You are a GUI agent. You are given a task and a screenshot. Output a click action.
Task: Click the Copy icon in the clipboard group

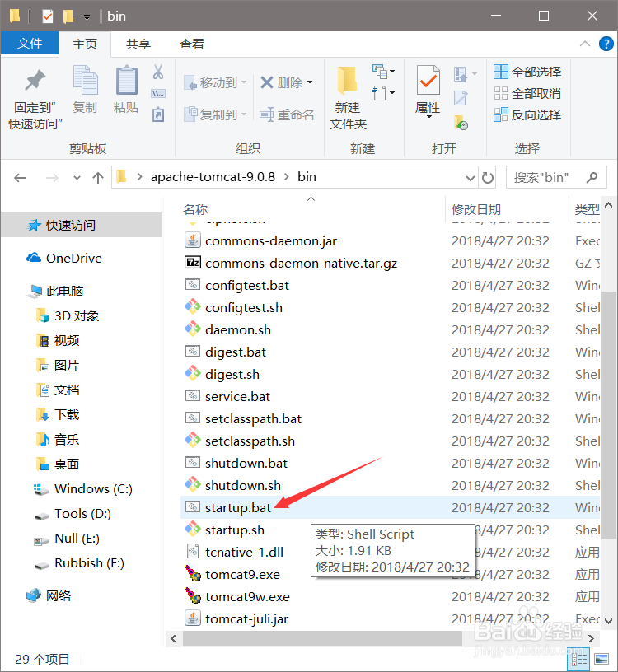pyautogui.click(x=85, y=80)
